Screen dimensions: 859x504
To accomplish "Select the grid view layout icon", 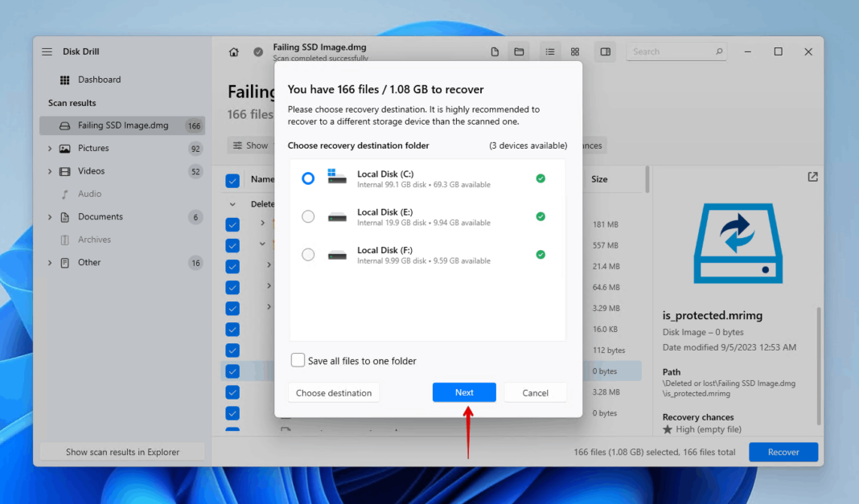I will pos(575,52).
